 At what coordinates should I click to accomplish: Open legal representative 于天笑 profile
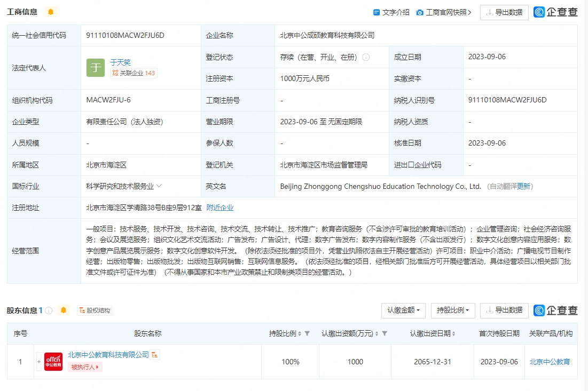point(120,62)
